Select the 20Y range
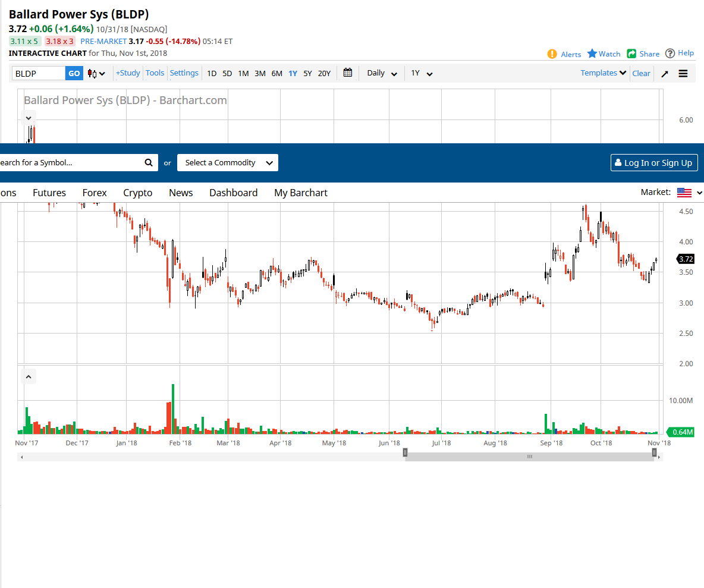This screenshot has height=588, width=704. coord(324,74)
